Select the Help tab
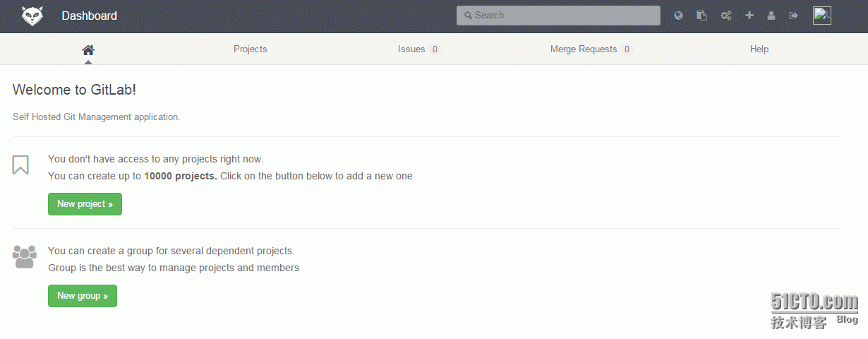 click(759, 49)
